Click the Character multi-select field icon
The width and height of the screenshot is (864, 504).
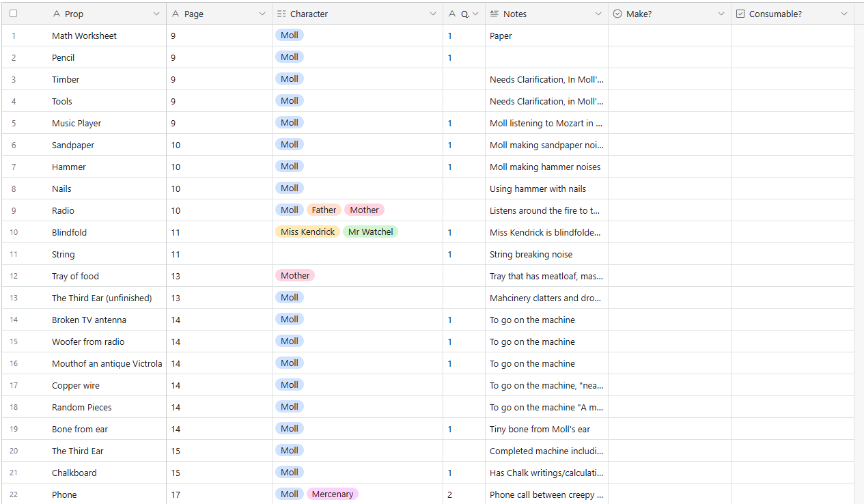coord(281,14)
